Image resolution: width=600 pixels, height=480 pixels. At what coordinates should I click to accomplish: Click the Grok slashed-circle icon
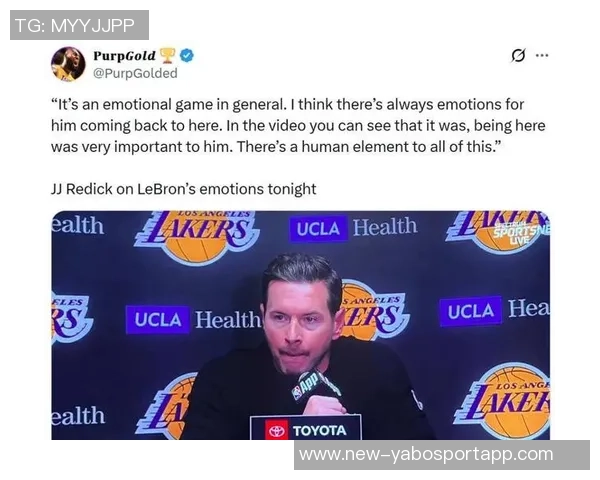[x=518, y=56]
